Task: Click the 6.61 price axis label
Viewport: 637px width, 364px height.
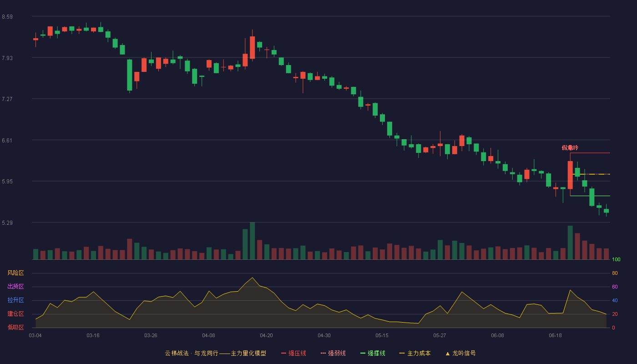Action: pyautogui.click(x=7, y=141)
